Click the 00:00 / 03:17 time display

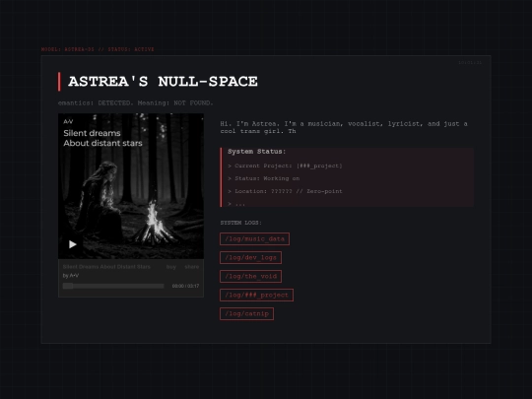pos(185,286)
